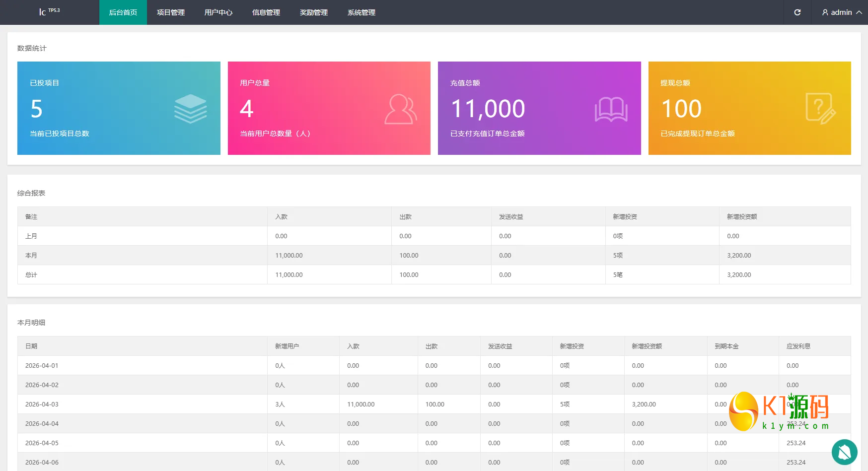Click the 总计 row label
This screenshot has height=471, width=868.
point(31,275)
